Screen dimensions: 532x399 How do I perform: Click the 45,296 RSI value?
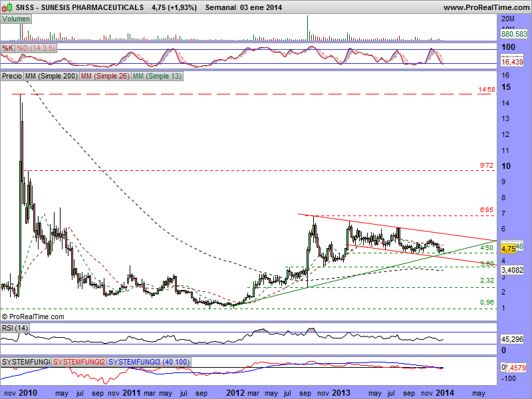(512, 339)
